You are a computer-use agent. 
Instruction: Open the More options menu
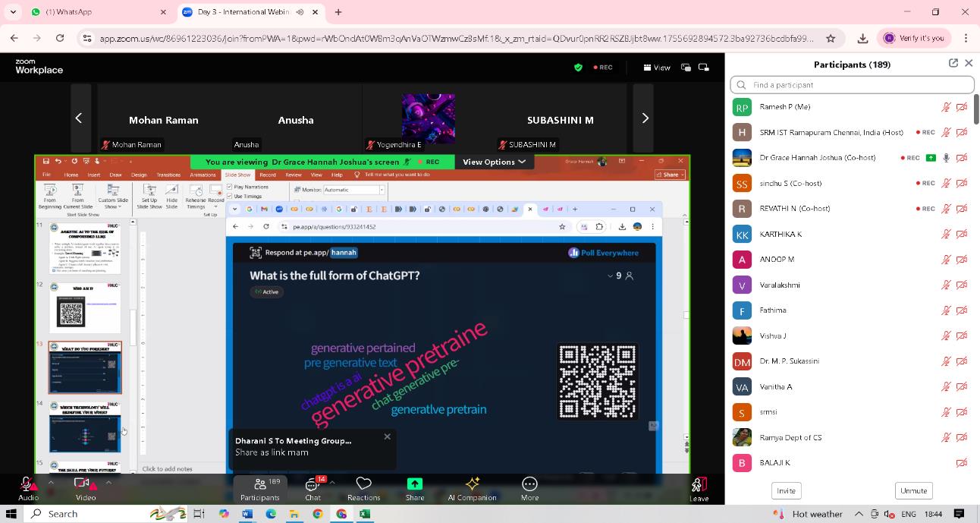pos(529,489)
